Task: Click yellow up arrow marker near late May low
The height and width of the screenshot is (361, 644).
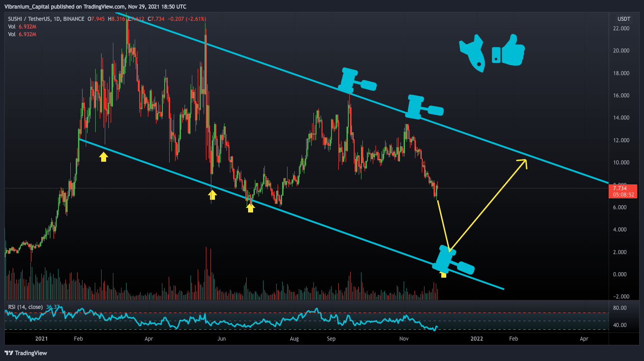Action: coord(212,195)
